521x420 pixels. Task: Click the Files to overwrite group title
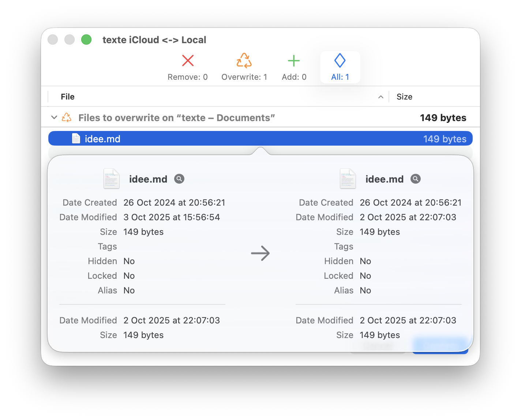tap(176, 118)
